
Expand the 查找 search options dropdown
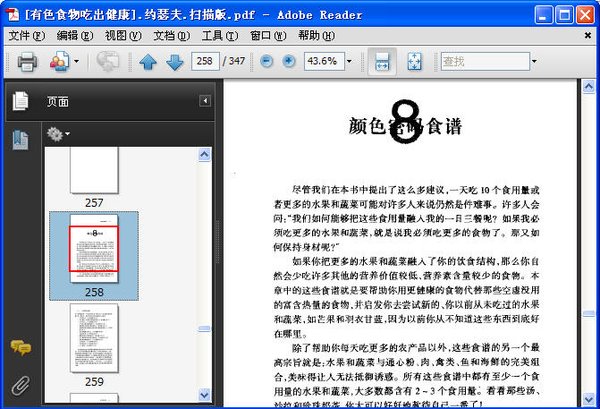coord(534,61)
